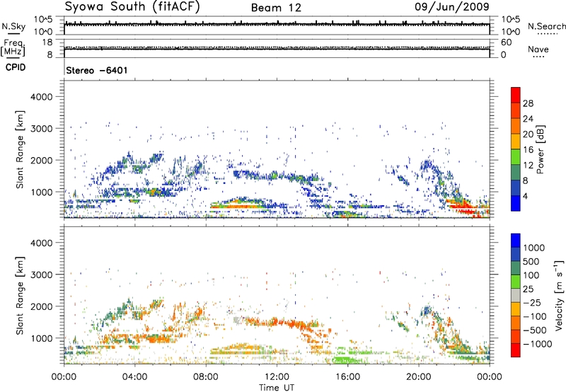Click the "-25" velocity colorbar label

[532, 303]
